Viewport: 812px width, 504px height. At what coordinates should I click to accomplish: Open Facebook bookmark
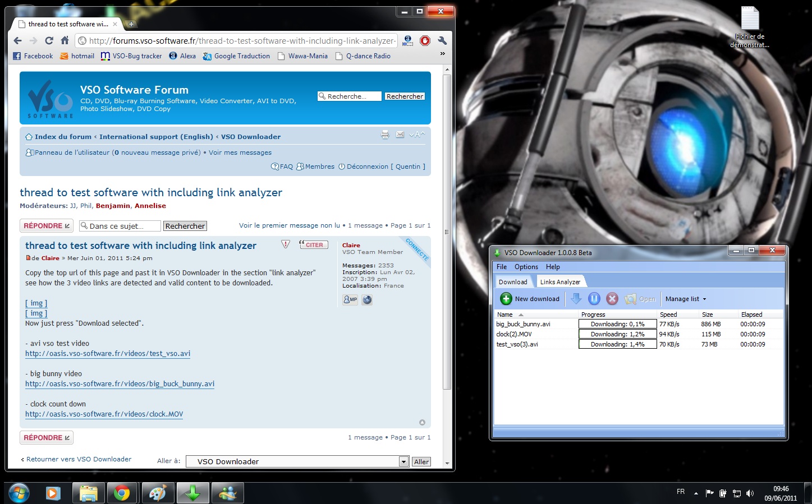click(33, 56)
